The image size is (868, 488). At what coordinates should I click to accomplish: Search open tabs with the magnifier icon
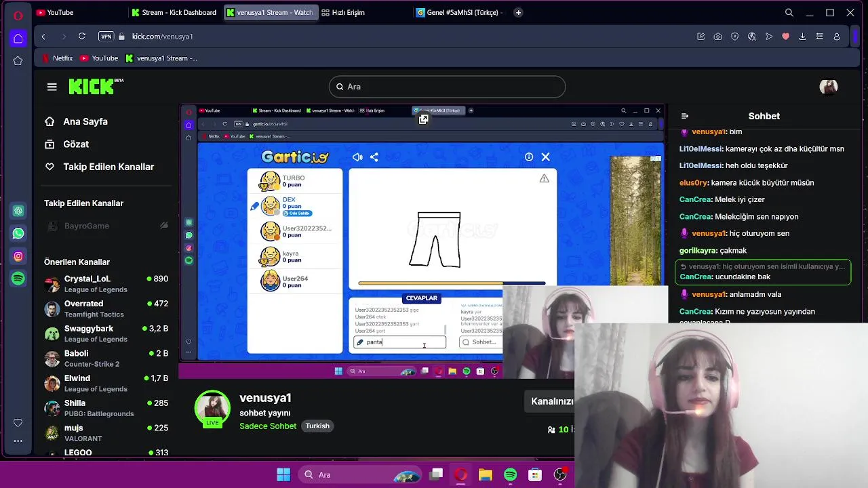(789, 13)
